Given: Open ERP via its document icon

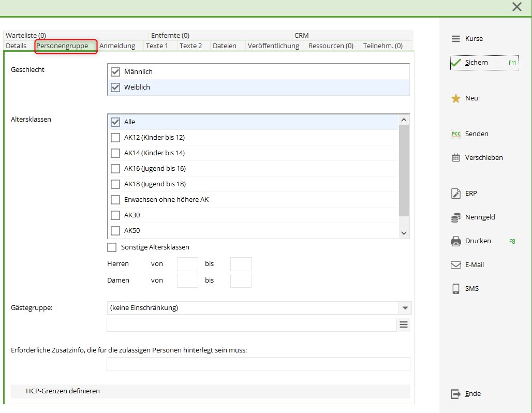Looking at the screenshot, I should (x=456, y=194).
